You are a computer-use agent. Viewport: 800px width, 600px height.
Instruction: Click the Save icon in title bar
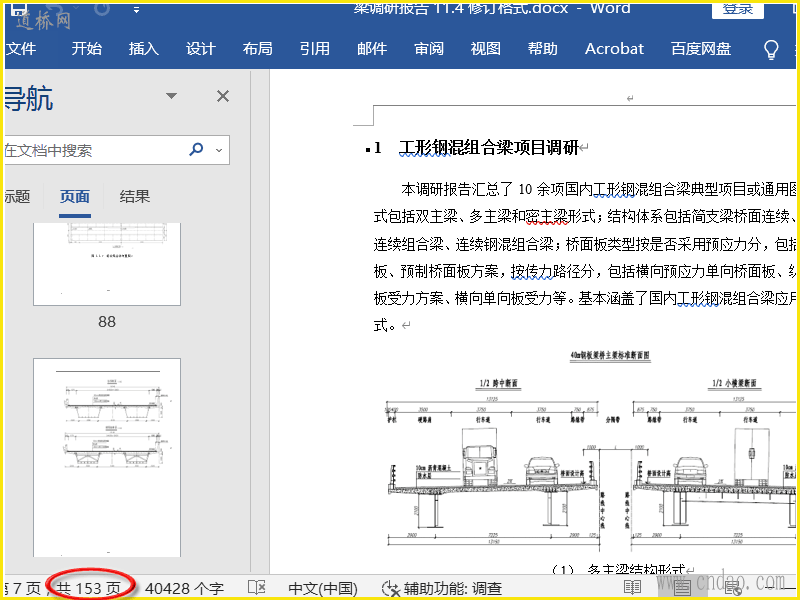coord(18,9)
